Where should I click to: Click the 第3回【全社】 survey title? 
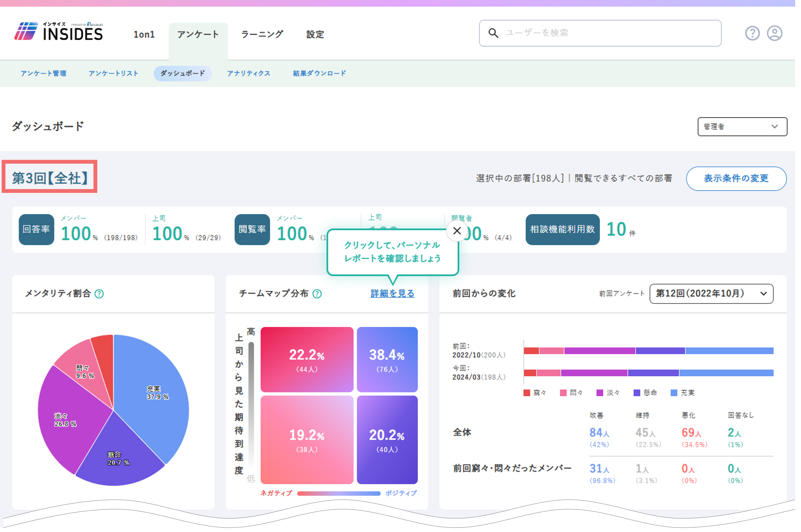50,179
